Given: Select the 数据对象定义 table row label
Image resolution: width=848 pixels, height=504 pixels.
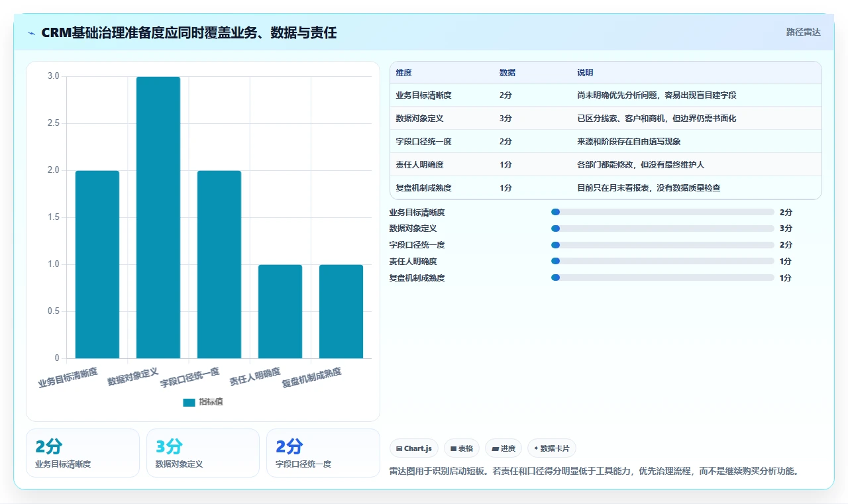Looking at the screenshot, I should [419, 119].
